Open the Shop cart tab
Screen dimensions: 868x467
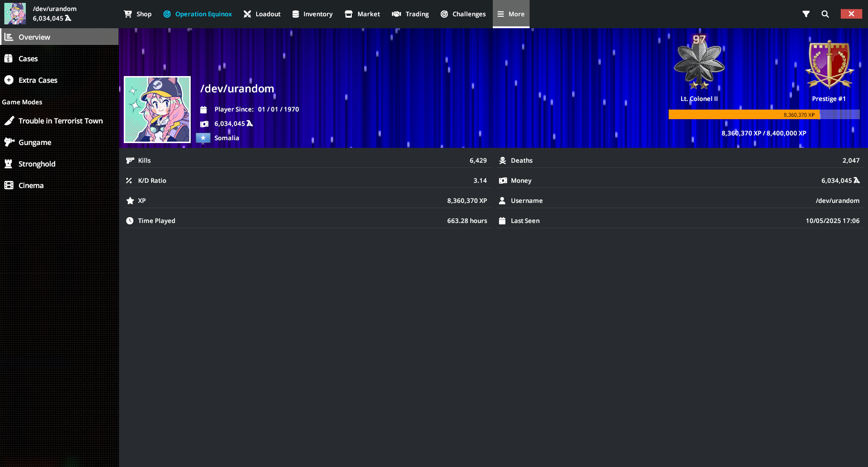[x=138, y=14]
